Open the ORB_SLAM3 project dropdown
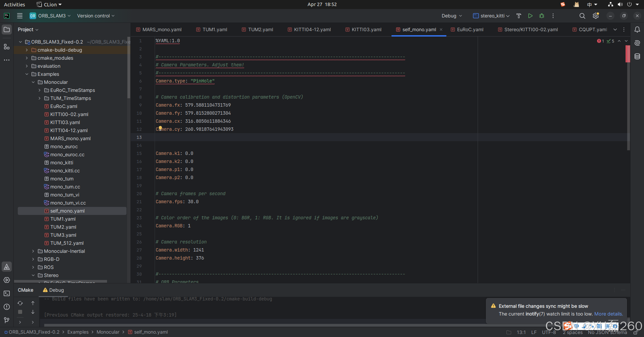The width and height of the screenshot is (644, 337). [50, 16]
